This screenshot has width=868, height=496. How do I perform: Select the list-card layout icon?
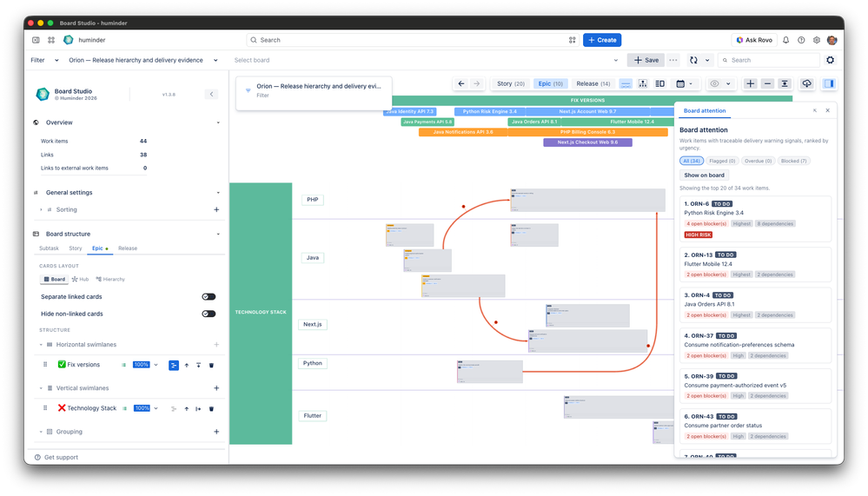pyautogui.click(x=659, y=83)
